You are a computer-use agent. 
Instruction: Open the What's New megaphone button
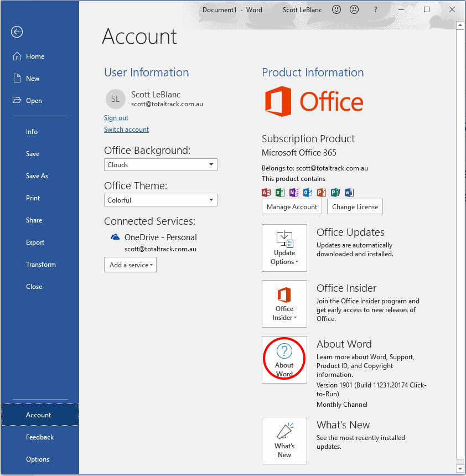point(284,441)
